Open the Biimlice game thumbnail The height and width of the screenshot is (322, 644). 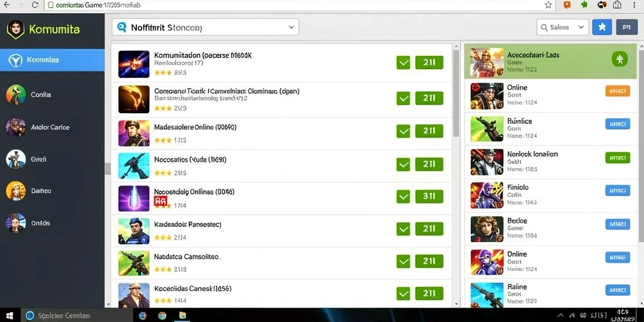[x=487, y=129]
